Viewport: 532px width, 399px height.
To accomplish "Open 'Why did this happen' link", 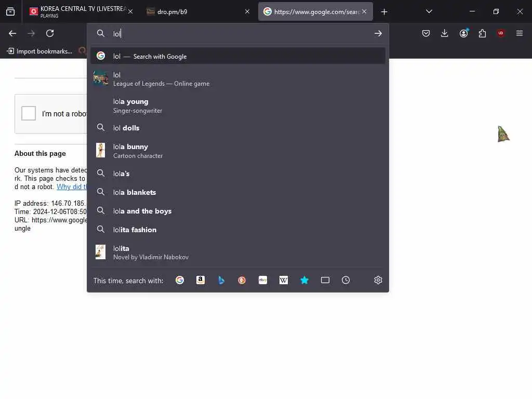I will click(72, 187).
